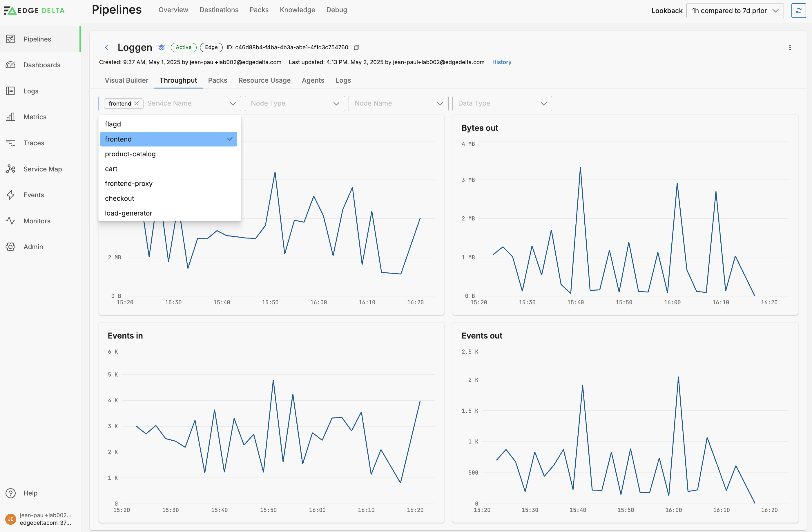
Task: Switch to the Resource Usage tab
Action: pyautogui.click(x=264, y=80)
